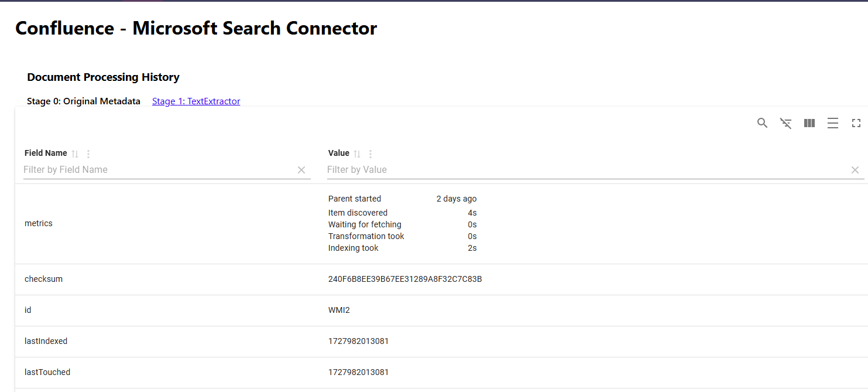Image resolution: width=868 pixels, height=392 pixels.
Task: Select Stage 0: Original Metadata tab
Action: [84, 101]
